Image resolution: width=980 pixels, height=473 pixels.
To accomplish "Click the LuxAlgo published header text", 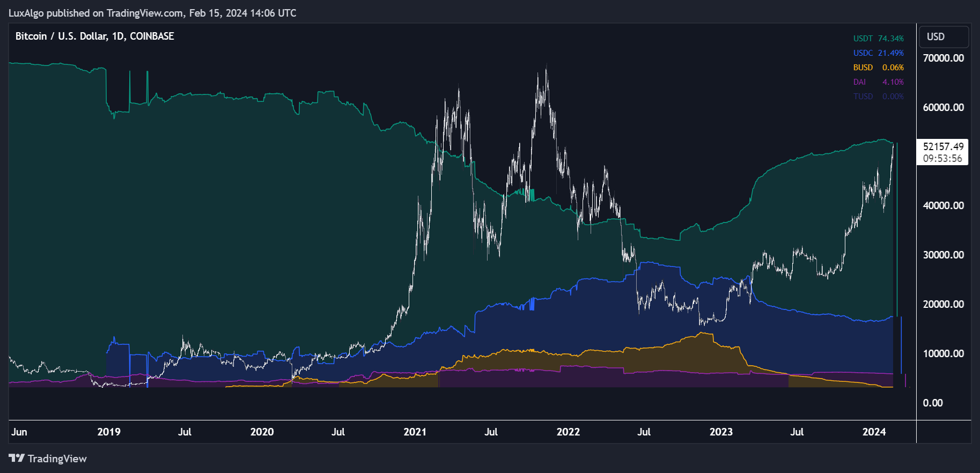I will 152,13.
